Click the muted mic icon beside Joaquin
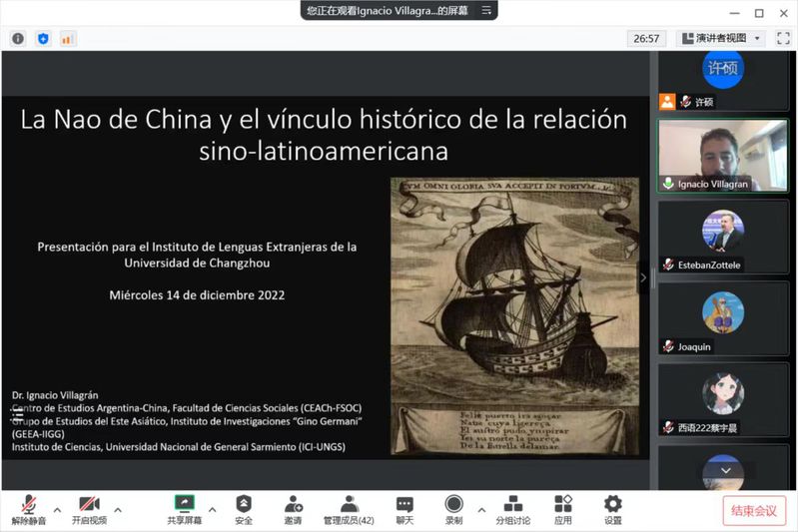The height and width of the screenshot is (532, 798). point(668,346)
